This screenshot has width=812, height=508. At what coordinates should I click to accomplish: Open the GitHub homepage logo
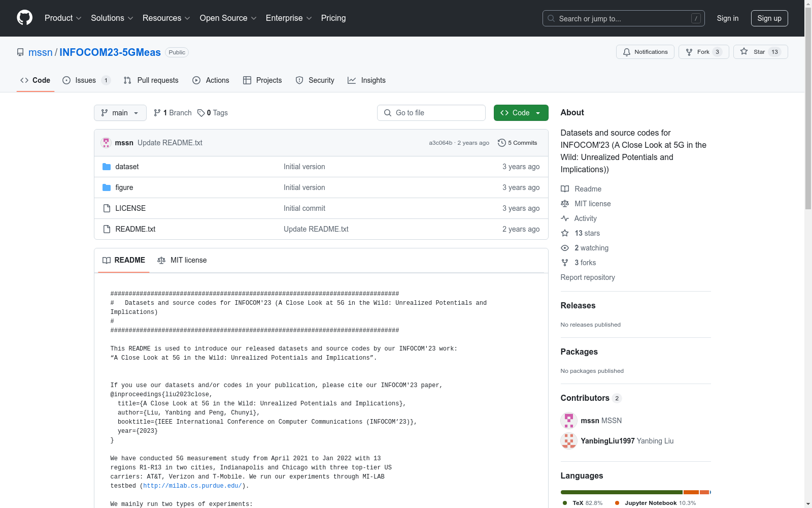point(24,18)
